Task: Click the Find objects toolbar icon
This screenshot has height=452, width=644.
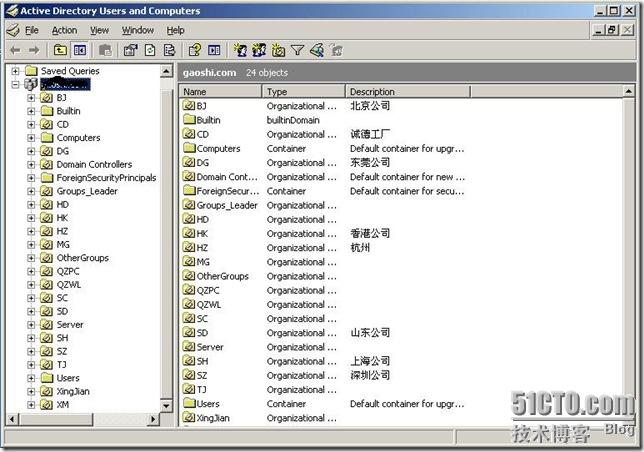Action: (x=317, y=50)
